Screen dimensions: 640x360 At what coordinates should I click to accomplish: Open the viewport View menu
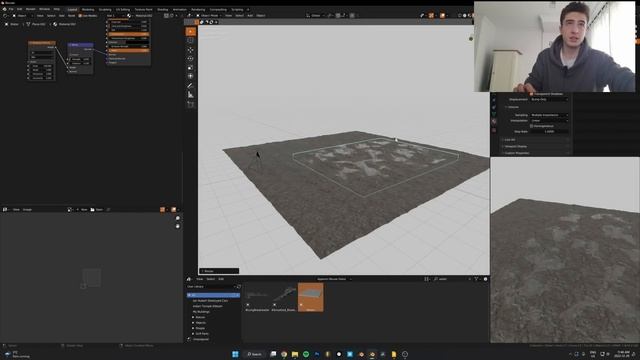click(x=229, y=16)
